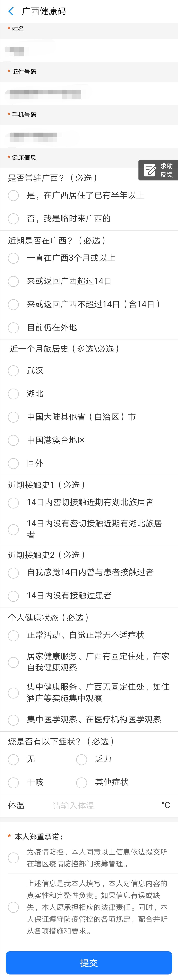Image resolution: width=178 pixels, height=980 pixels.
Task: Choose 14日内没有接触过患者
Action: point(13,596)
